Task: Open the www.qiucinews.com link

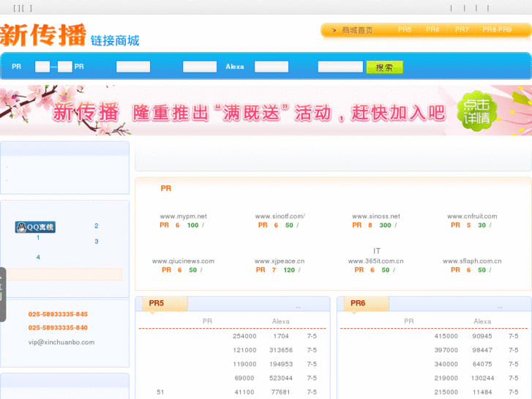Action: pos(183,261)
